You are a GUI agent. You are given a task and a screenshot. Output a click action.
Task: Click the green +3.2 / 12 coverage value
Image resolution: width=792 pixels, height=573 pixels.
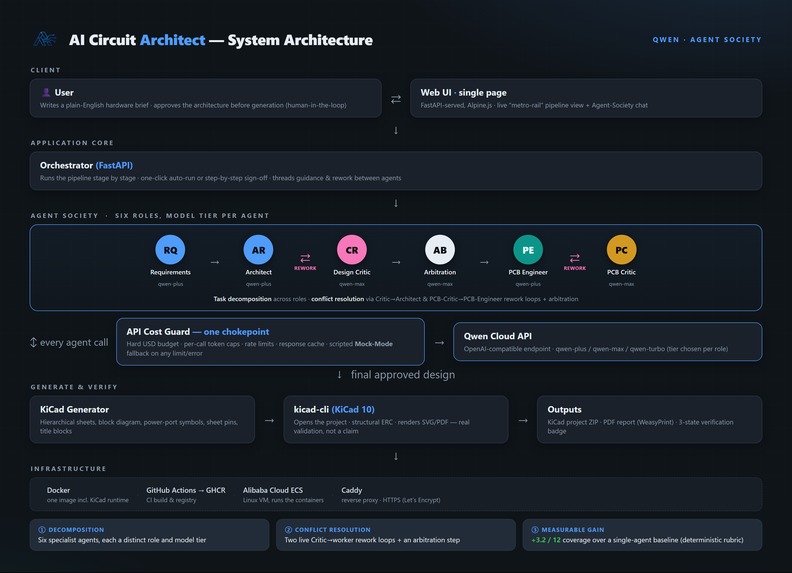click(546, 540)
